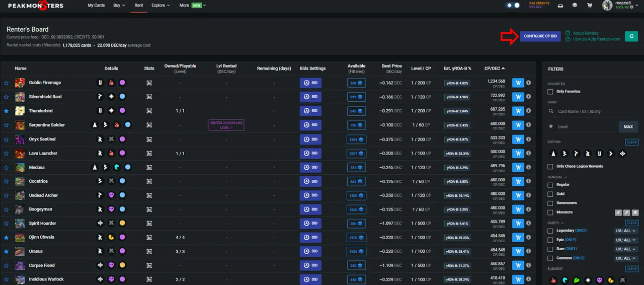The image size is (644, 285).
Task: Check the Regular filter box
Action: 550,185
